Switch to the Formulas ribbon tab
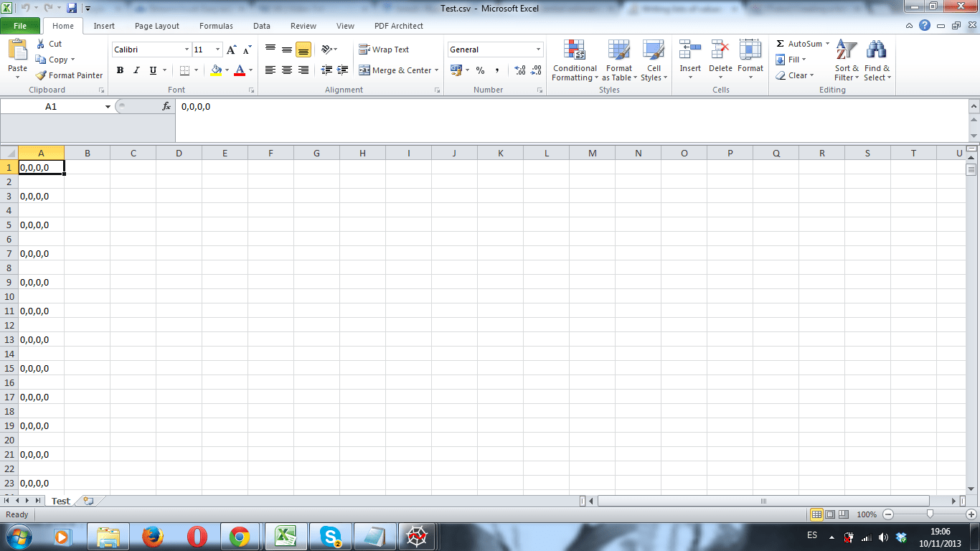This screenshot has width=980, height=551. (x=216, y=26)
